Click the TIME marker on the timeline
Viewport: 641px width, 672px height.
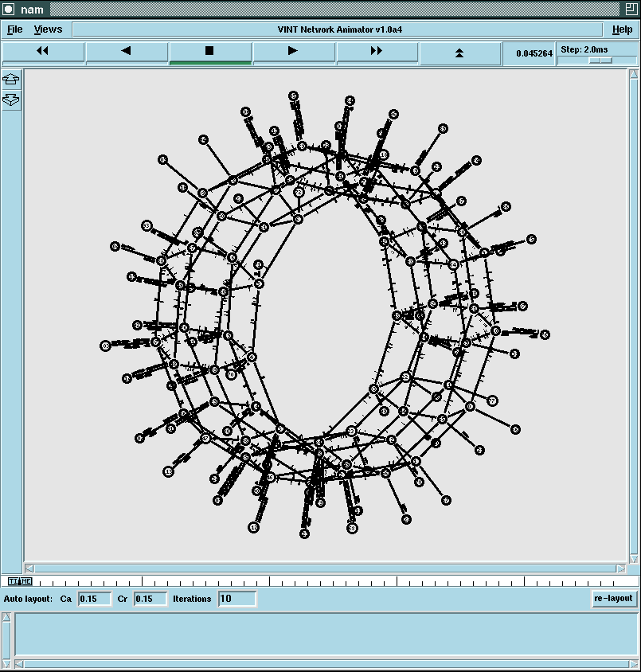20,581
